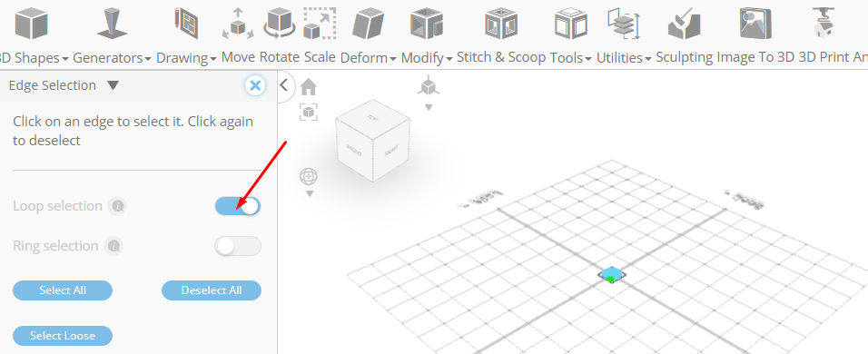Screen dimensions: 868x354
Task: Collapse the side panel with chevron
Action: (284, 85)
